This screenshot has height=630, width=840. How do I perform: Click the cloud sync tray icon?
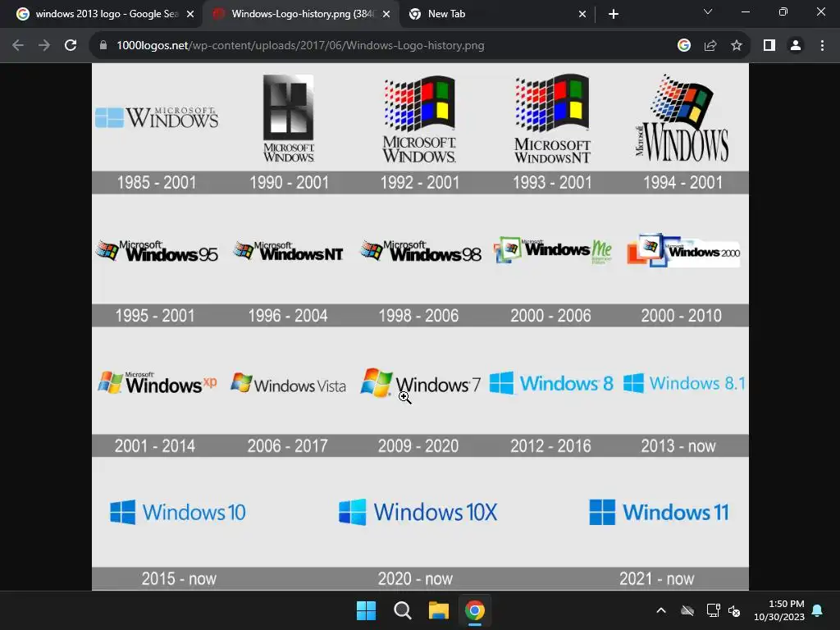687,610
